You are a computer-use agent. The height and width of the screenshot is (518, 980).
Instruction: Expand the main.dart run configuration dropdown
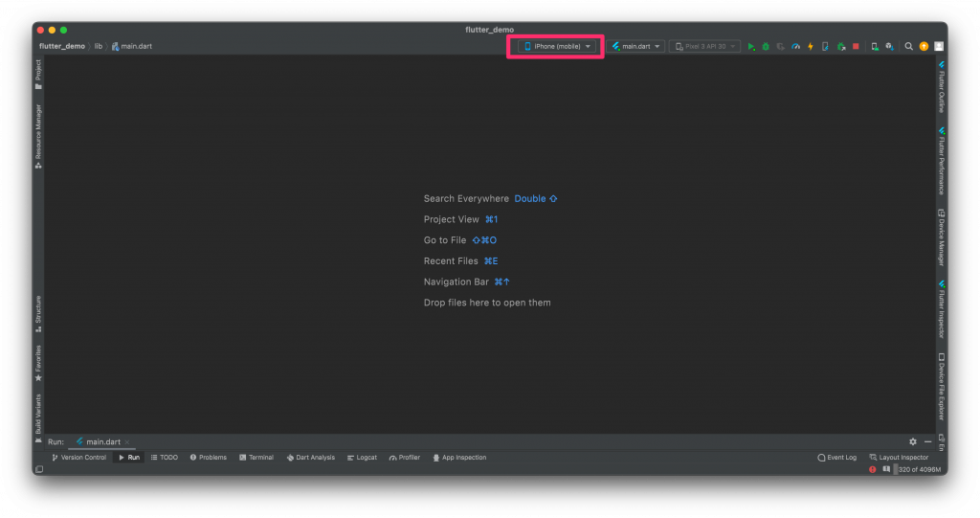[x=635, y=46]
